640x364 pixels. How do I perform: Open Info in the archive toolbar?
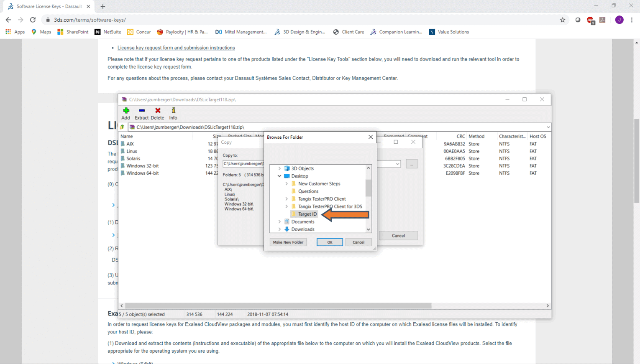click(x=173, y=113)
